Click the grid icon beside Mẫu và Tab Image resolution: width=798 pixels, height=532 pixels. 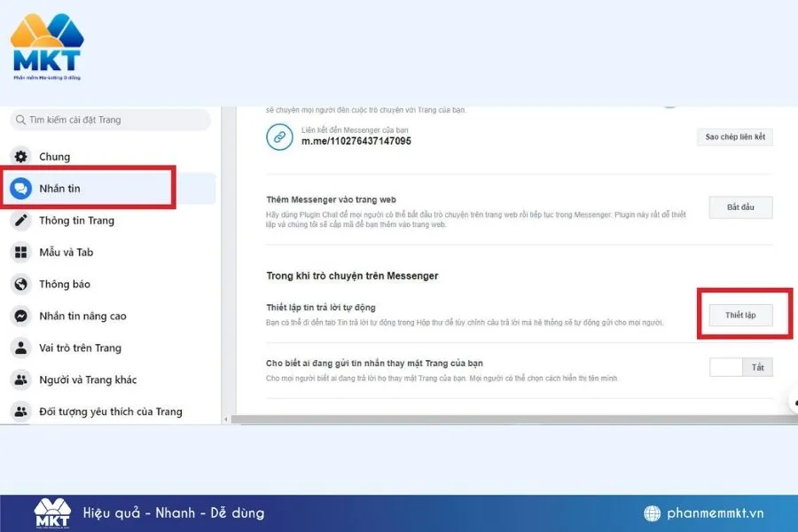[20, 252]
